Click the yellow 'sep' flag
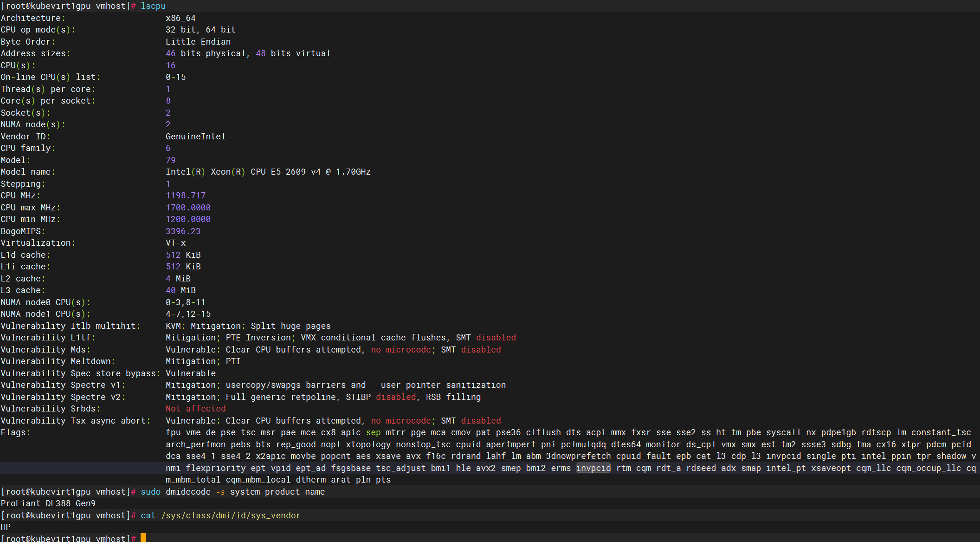980x542 pixels. pyautogui.click(x=374, y=432)
